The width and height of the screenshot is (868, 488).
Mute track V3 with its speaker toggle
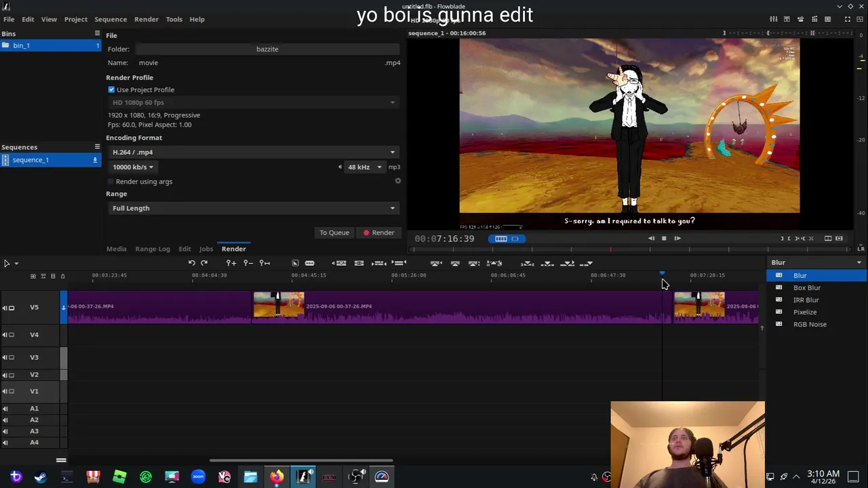(5, 357)
